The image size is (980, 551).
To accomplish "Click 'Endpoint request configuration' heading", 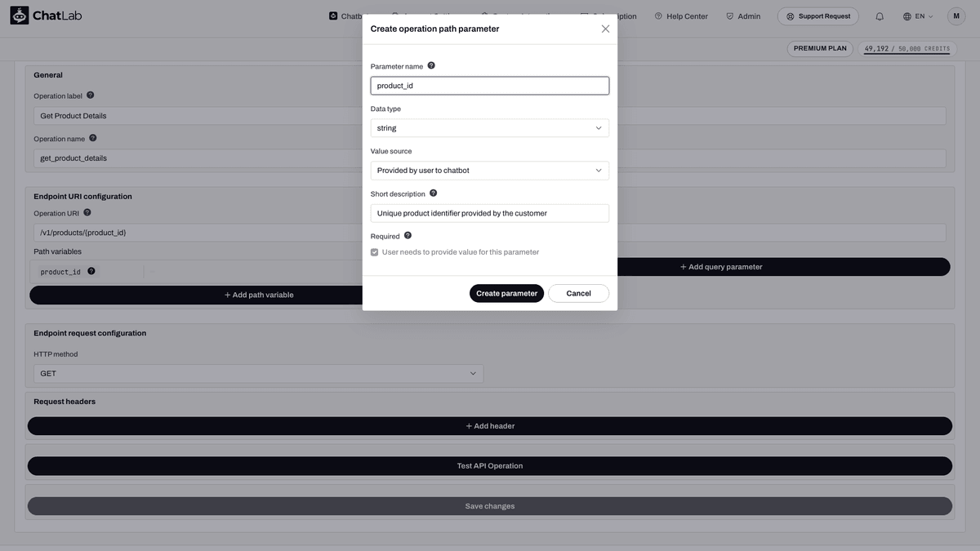I will [90, 333].
